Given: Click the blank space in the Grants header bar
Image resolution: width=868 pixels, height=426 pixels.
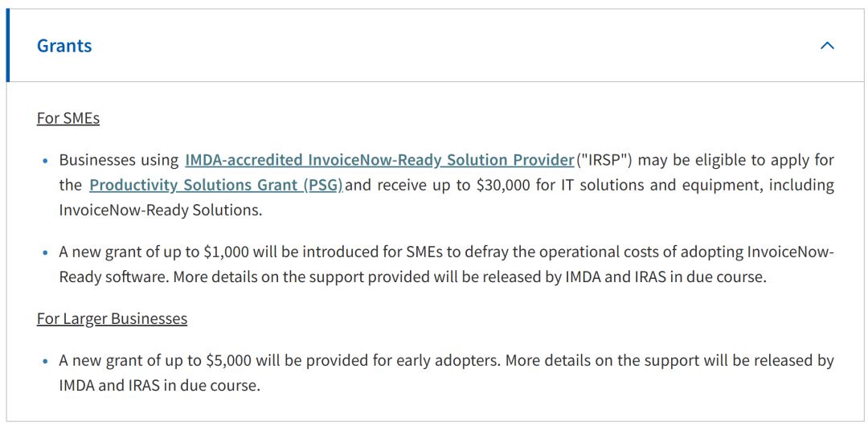Looking at the screenshot, I should click(x=450, y=46).
